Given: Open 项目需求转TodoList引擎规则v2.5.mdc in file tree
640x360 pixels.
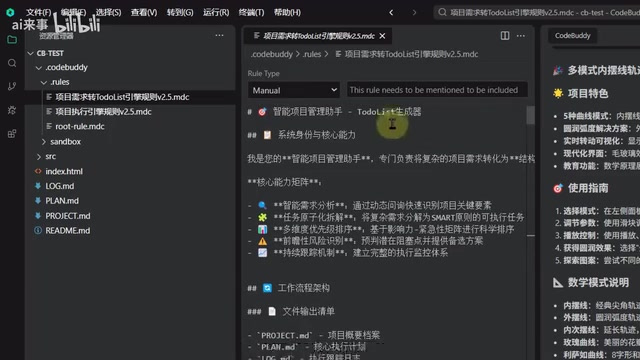Looking at the screenshot, I should pyautogui.click(x=122, y=97).
